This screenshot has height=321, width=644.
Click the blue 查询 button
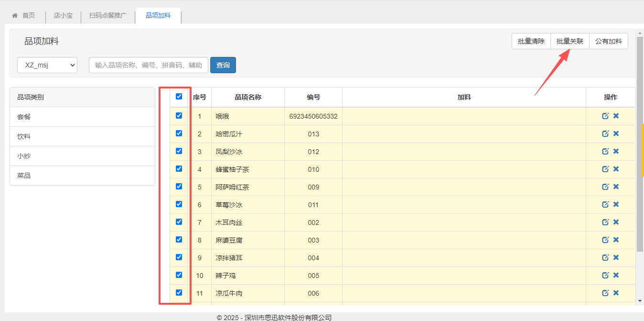tap(223, 65)
